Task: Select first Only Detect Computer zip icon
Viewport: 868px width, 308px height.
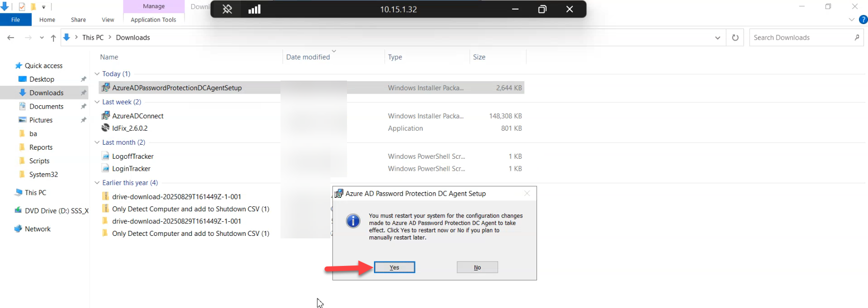Action: [105, 209]
